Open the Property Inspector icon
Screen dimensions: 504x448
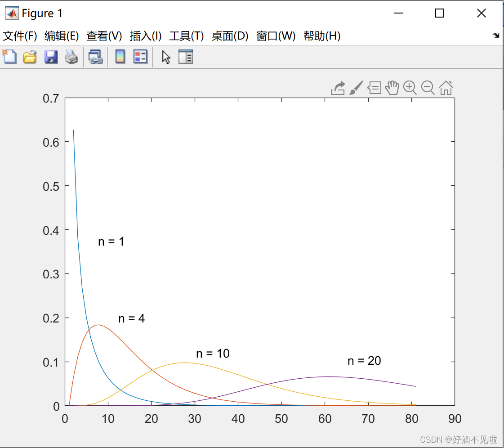click(x=186, y=57)
